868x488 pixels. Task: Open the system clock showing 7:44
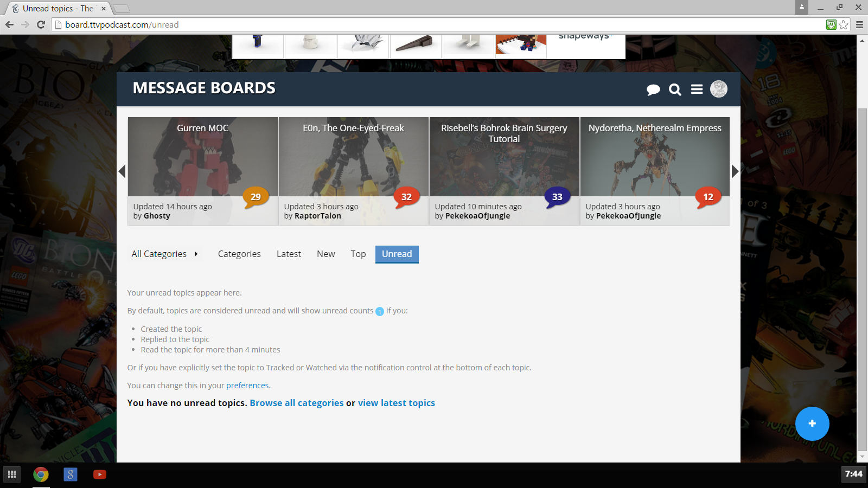pyautogui.click(x=853, y=474)
